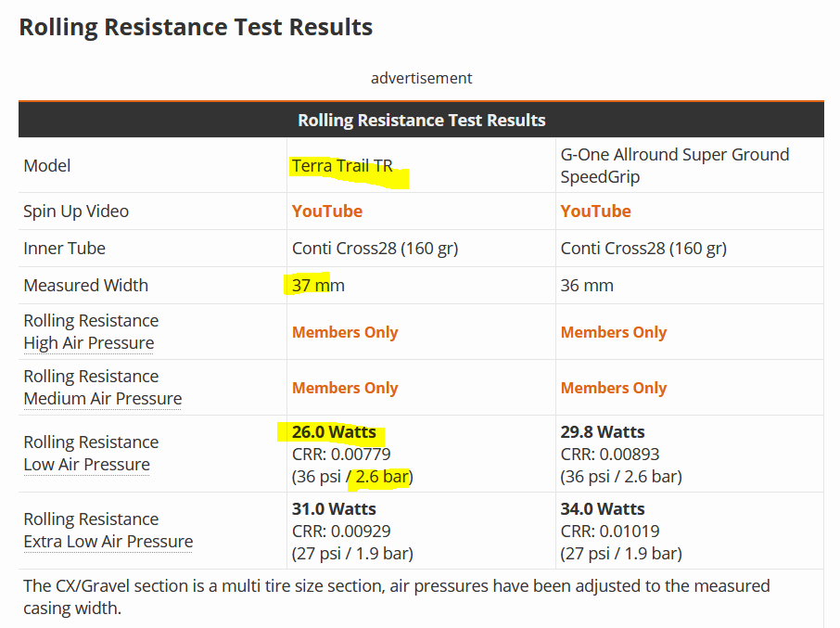Click Rolling Resistance Medium Air Pressure label

(103, 388)
